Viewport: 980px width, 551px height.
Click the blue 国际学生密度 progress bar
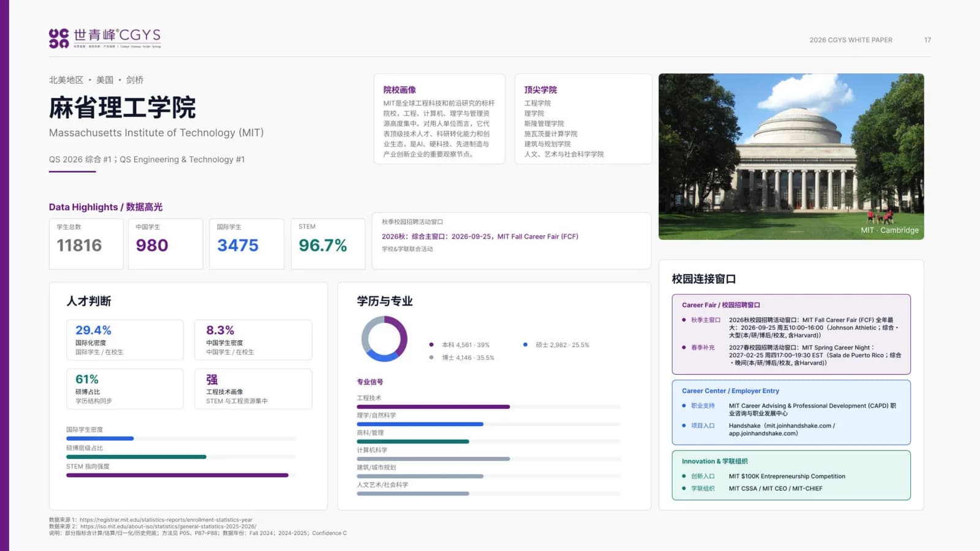(100, 438)
